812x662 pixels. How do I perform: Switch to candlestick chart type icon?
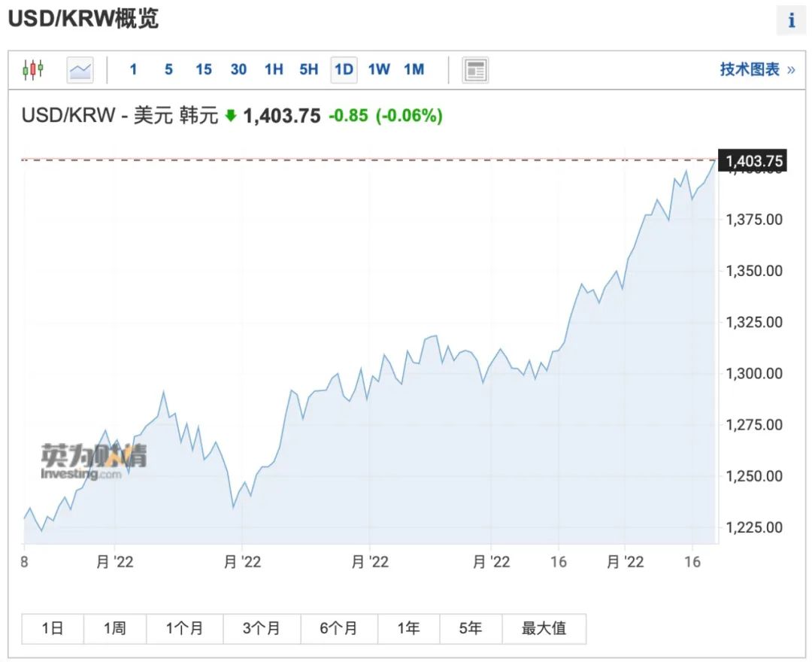(33, 70)
